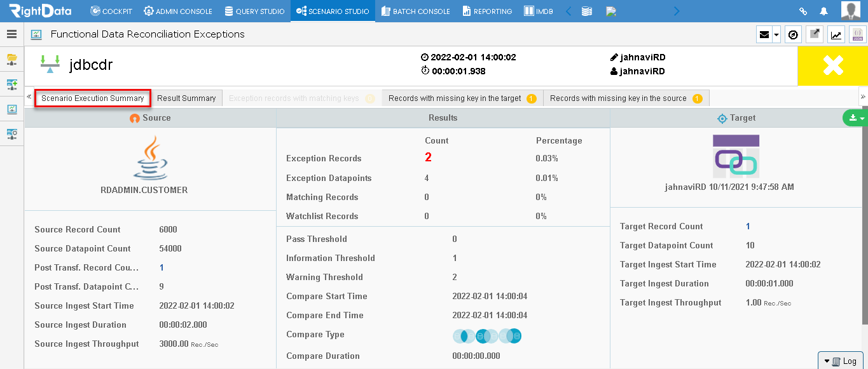Click the red exception records count 2
This screenshot has height=369, width=868.
[428, 158]
